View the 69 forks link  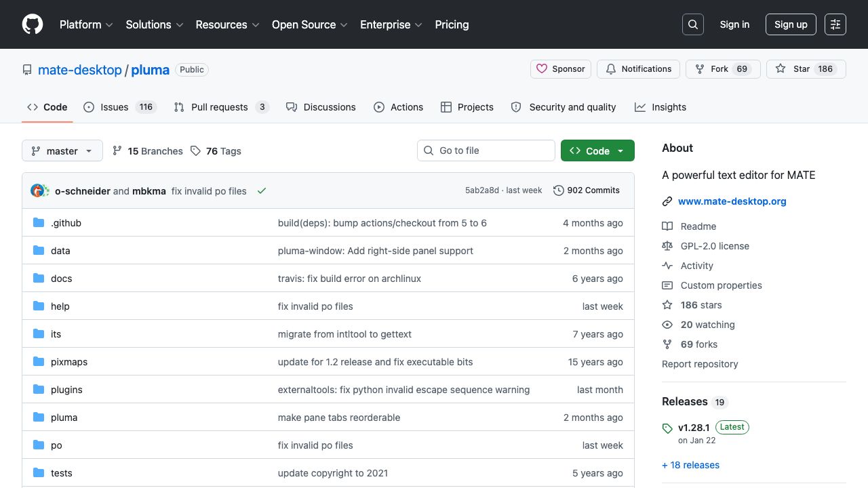(x=690, y=344)
